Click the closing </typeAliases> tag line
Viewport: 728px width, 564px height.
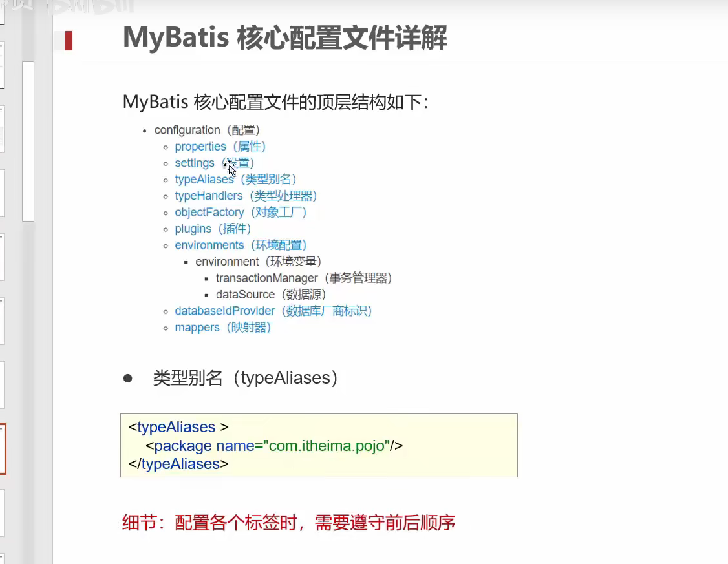point(178,464)
